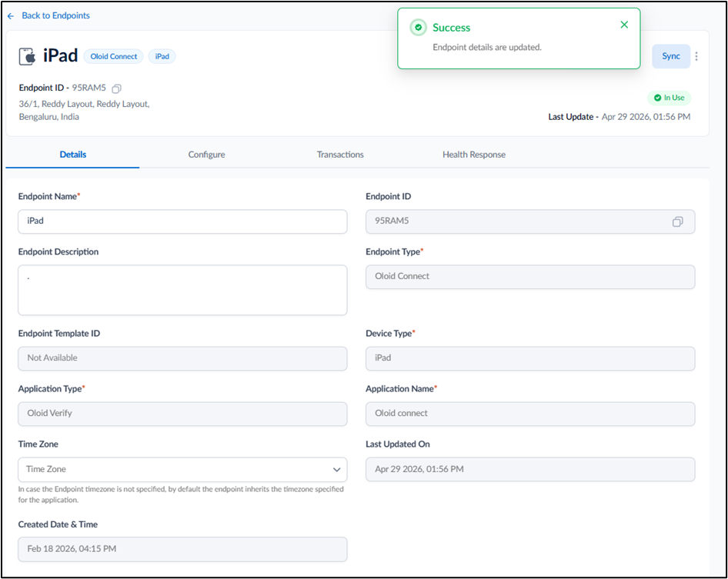Image resolution: width=728 pixels, height=579 pixels.
Task: Open the Health Response tab
Action: [474, 155]
